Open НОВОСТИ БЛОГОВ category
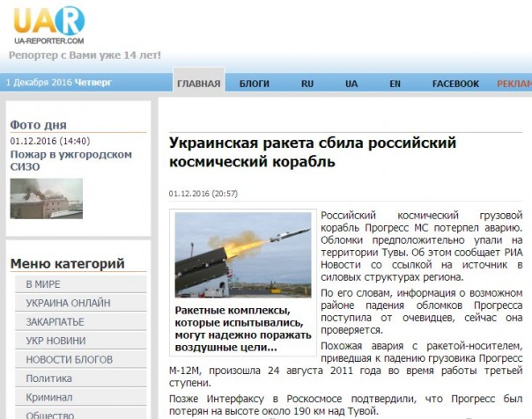 (x=69, y=360)
